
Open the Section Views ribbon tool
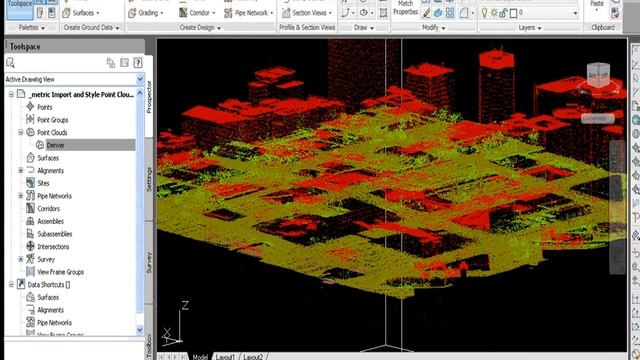click(307, 13)
